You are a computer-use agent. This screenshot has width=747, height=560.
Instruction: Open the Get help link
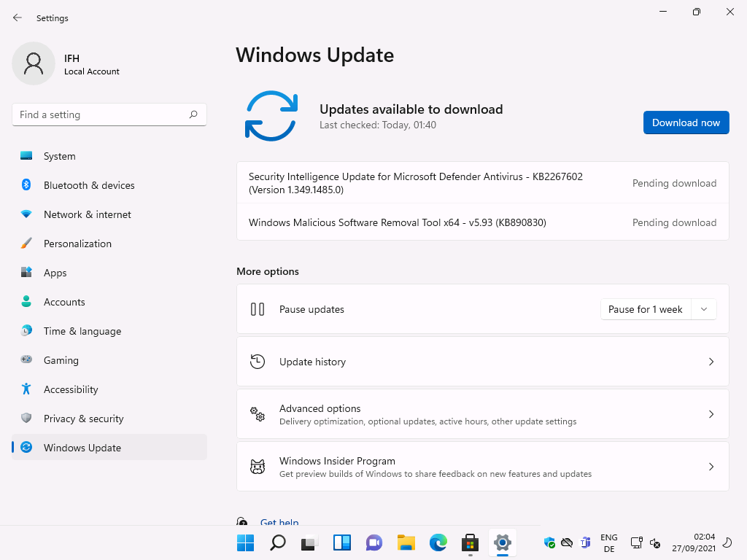pos(279,521)
